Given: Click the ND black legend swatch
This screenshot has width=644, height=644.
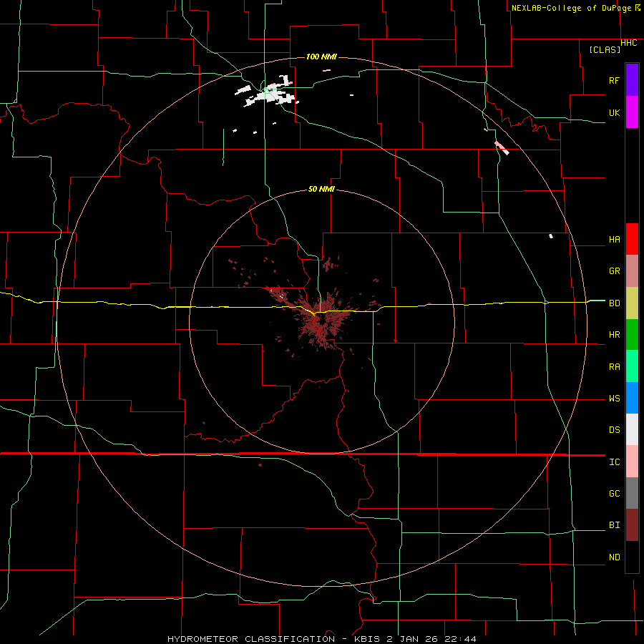Looking at the screenshot, I should [632, 557].
